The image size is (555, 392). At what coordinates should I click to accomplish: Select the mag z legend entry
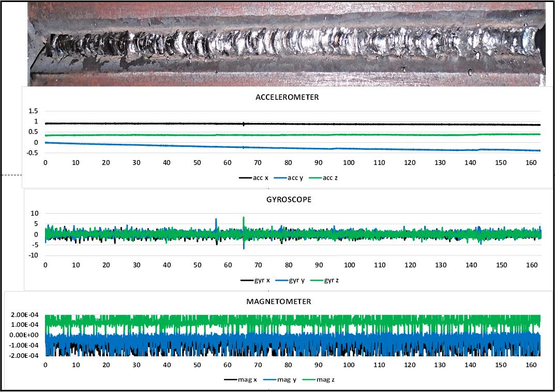tap(319, 380)
